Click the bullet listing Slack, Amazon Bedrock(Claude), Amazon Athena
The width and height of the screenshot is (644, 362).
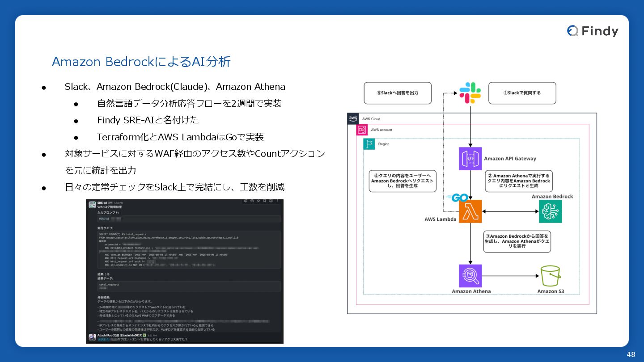(175, 87)
